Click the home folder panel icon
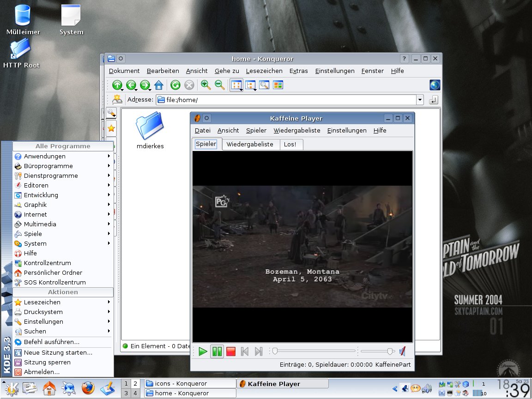The image size is (532, 399). coord(49,388)
